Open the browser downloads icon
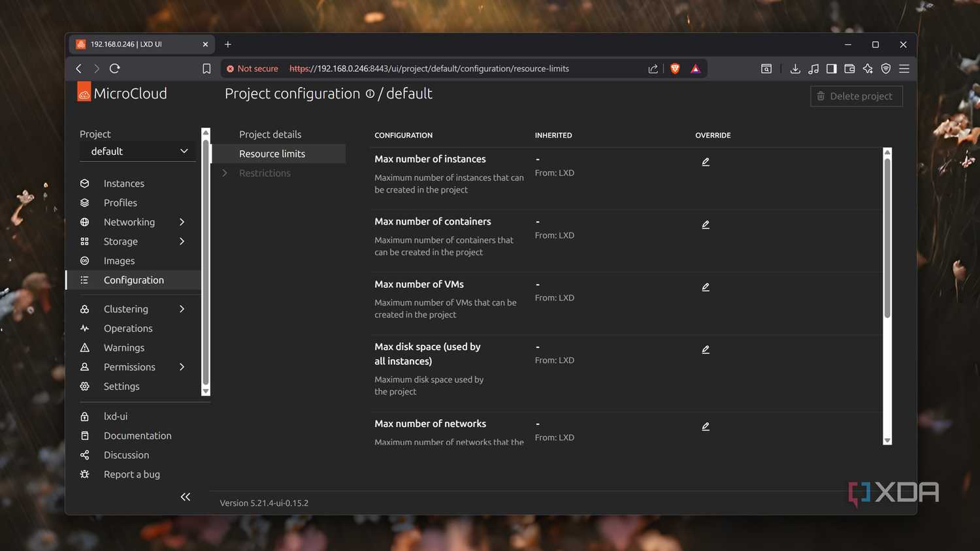The width and height of the screenshot is (980, 551). (x=795, y=69)
